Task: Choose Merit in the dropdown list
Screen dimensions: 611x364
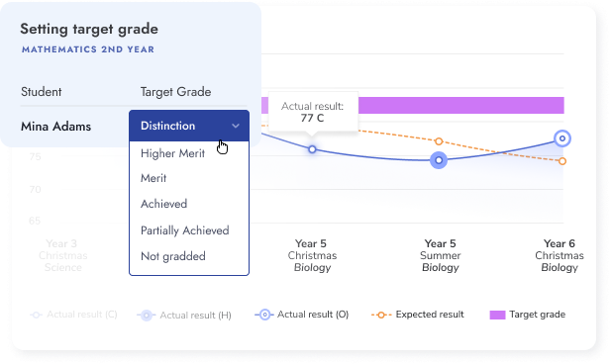Action: (x=153, y=178)
